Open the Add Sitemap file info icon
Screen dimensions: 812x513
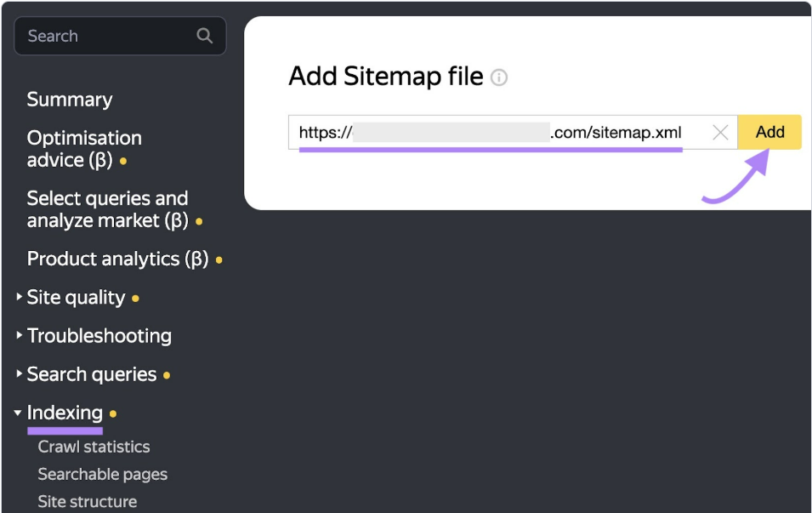click(x=499, y=77)
